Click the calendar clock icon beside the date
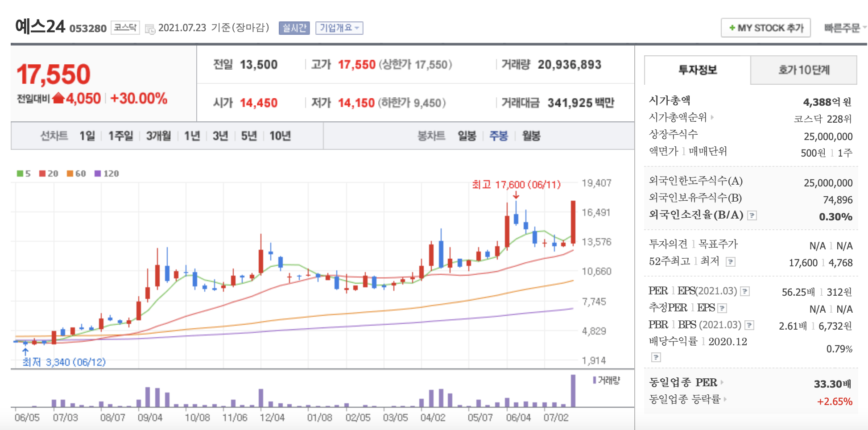Screen dimensions: 868x430 click(150, 29)
